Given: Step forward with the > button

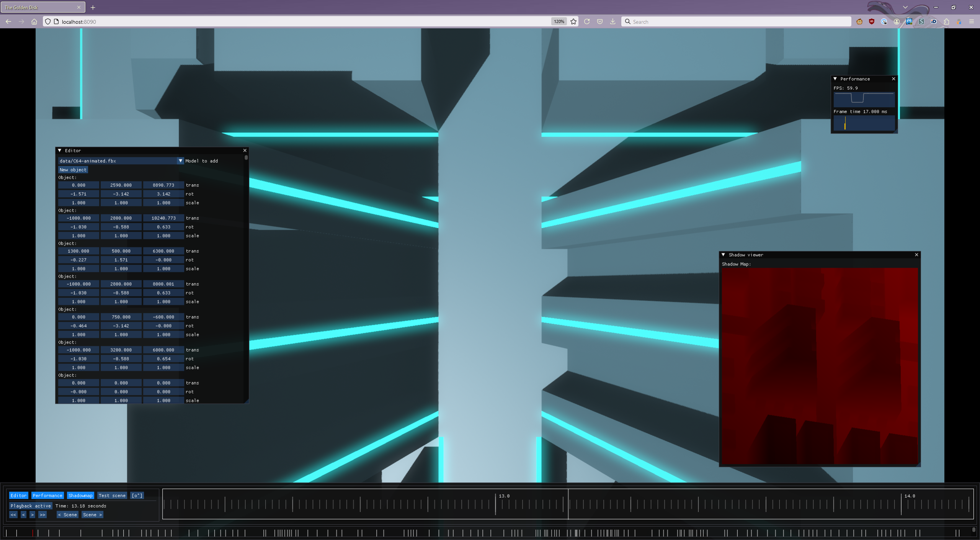Looking at the screenshot, I should click(x=33, y=515).
